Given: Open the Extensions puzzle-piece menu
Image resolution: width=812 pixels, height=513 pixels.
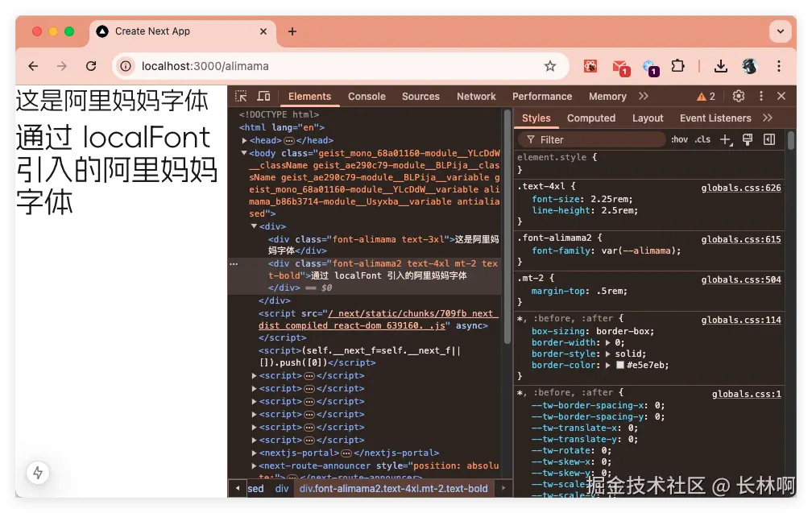Looking at the screenshot, I should pyautogui.click(x=678, y=66).
